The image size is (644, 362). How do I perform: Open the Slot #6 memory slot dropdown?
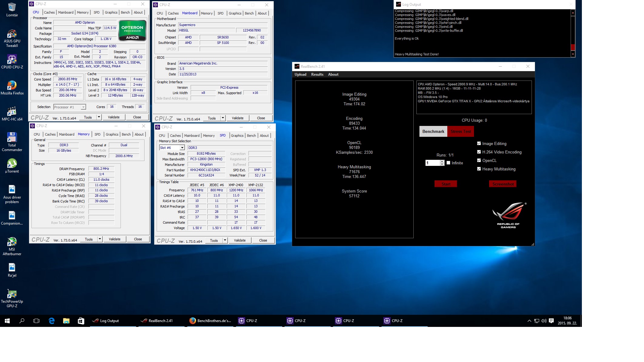point(172,148)
